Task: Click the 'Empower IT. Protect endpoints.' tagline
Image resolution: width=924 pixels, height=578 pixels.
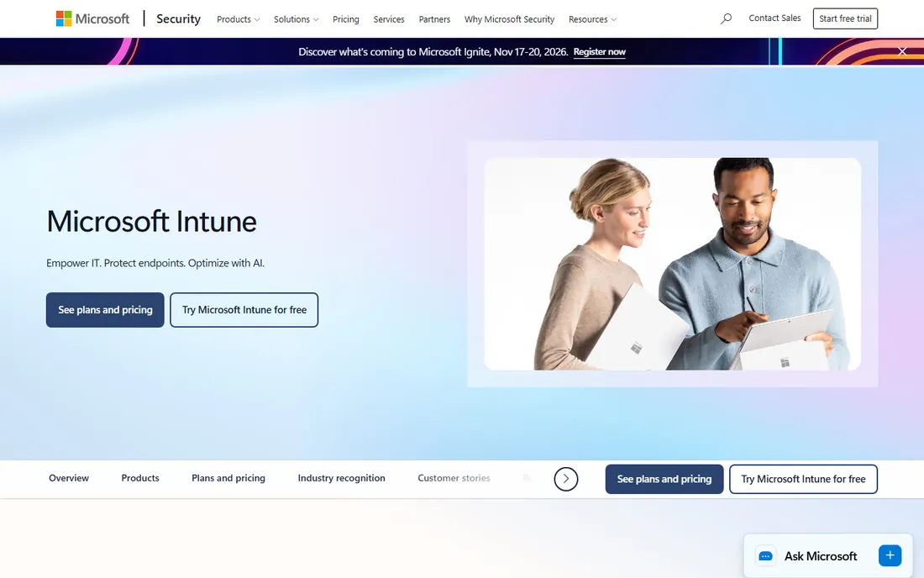Action: click(x=155, y=263)
